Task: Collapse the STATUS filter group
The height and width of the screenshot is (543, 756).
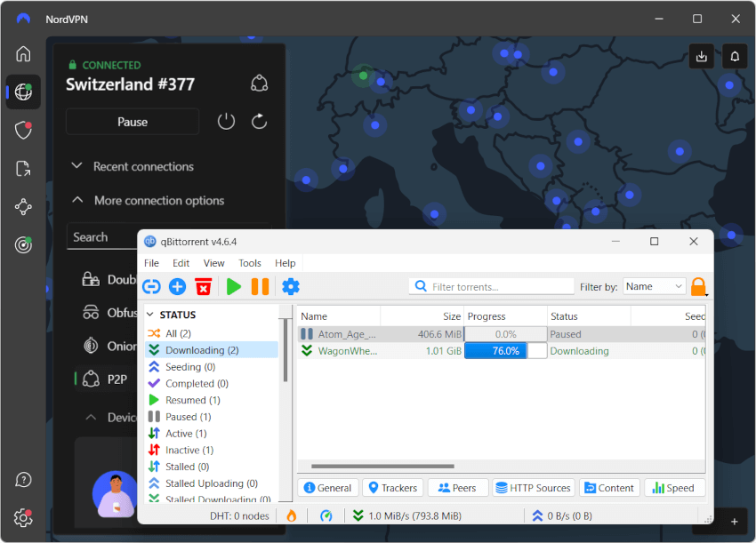Action: pos(150,315)
